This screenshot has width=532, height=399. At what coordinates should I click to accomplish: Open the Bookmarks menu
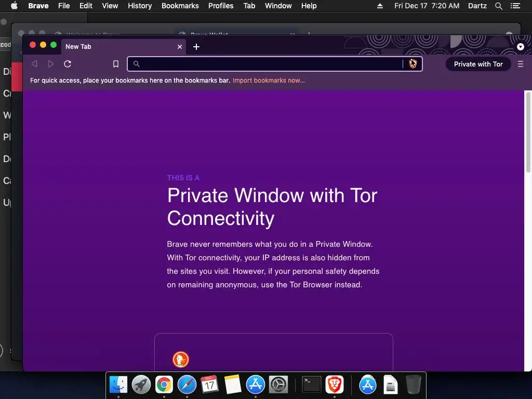(180, 6)
